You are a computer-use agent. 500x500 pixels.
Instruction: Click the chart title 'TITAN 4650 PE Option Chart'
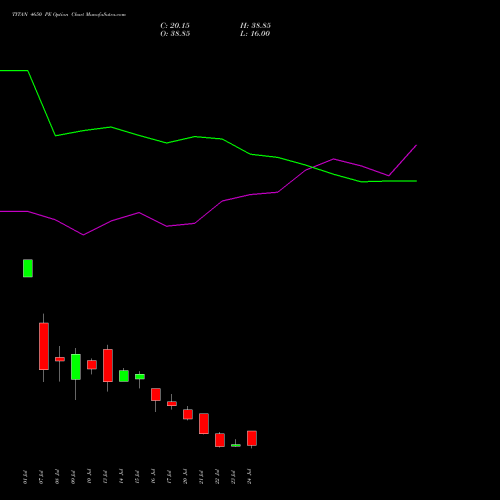tap(69, 15)
